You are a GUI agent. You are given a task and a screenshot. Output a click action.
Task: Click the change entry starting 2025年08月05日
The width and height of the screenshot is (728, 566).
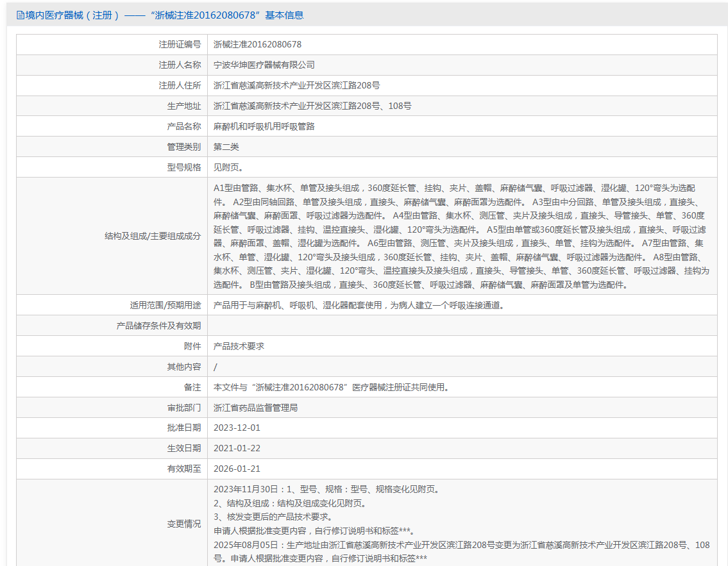click(462, 552)
